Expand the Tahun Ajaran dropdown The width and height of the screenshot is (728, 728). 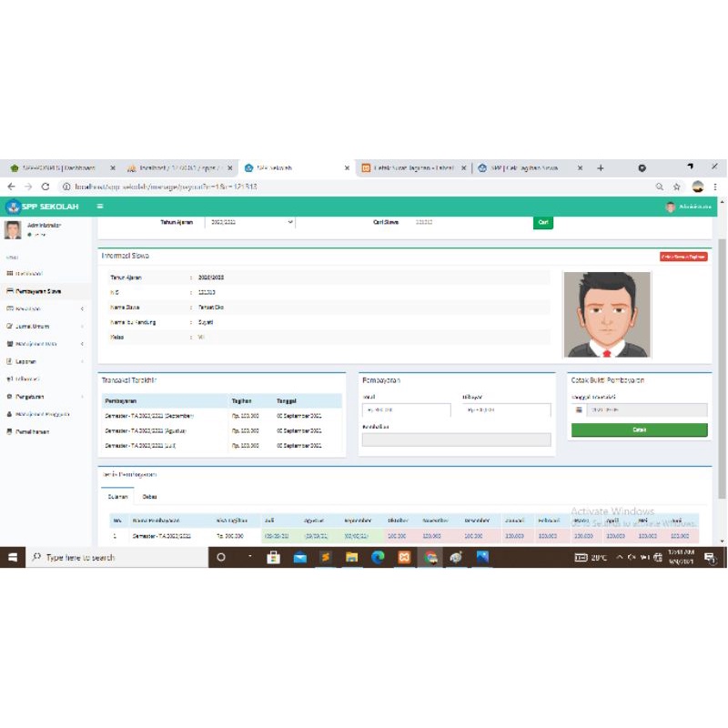(x=250, y=222)
